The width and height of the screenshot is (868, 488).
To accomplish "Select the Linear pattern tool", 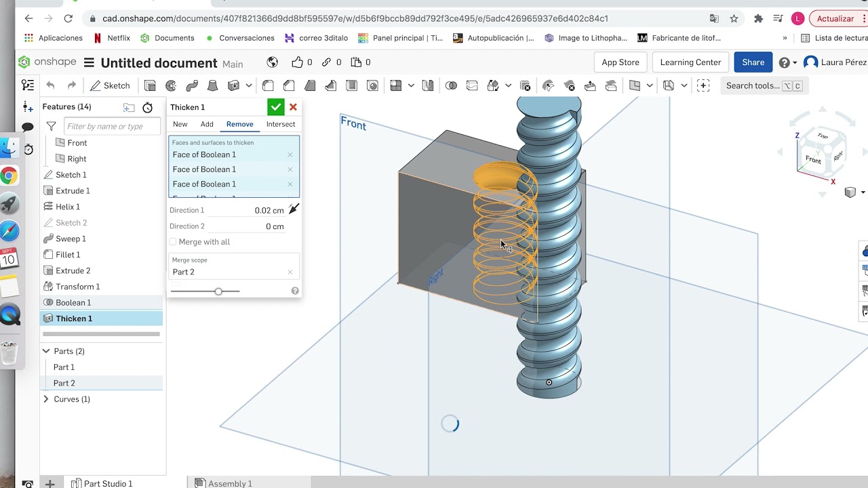I will pyautogui.click(x=396, y=85).
